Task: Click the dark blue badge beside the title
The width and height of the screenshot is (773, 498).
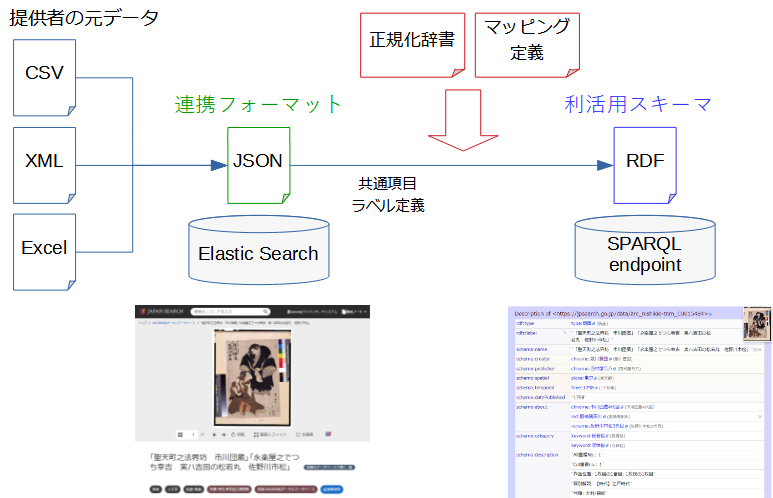Action: tap(329, 467)
